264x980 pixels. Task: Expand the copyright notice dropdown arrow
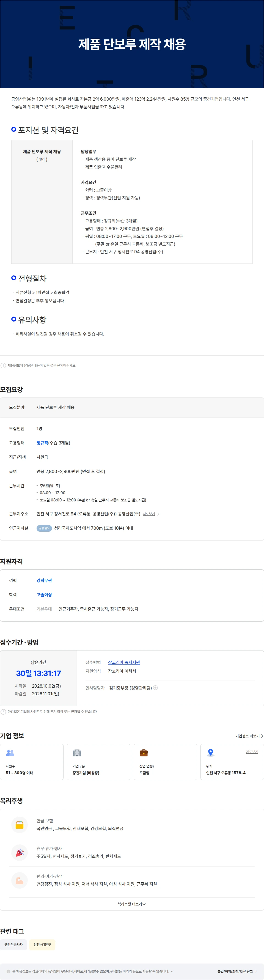(172, 971)
